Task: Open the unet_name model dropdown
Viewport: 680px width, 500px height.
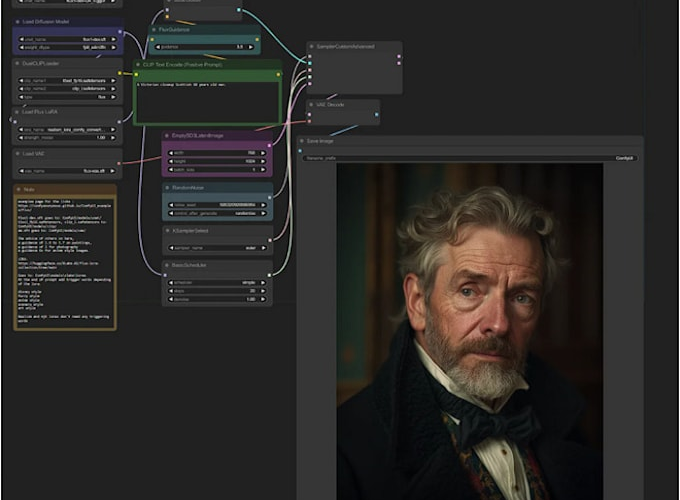Action: point(68,39)
